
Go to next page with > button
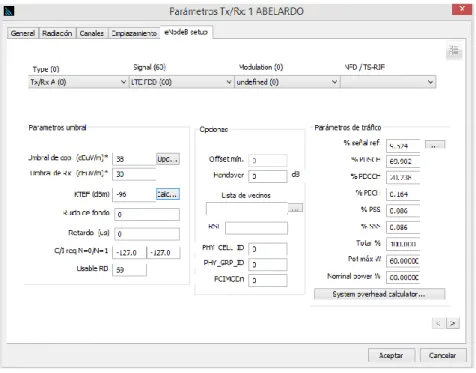coord(453,323)
